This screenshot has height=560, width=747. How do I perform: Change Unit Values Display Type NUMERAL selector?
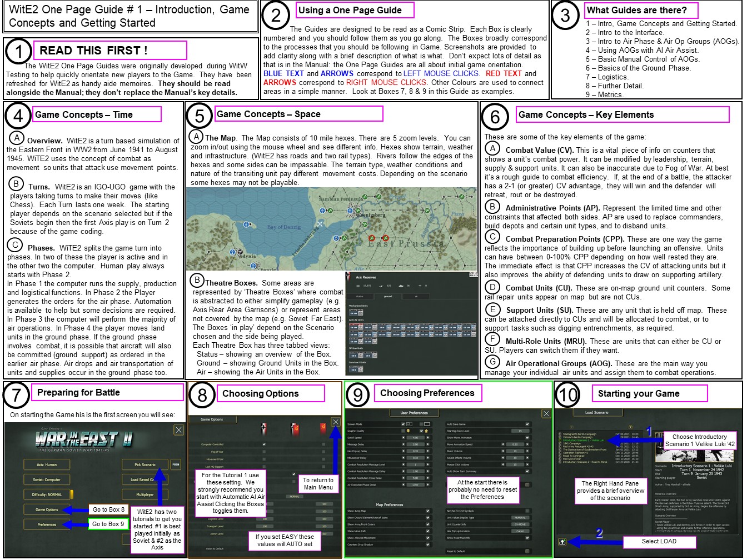520,517
